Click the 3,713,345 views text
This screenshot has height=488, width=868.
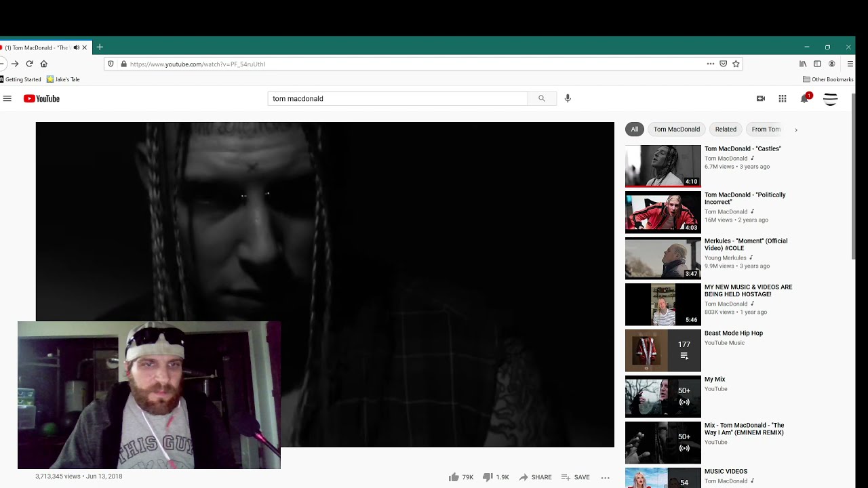coord(58,476)
